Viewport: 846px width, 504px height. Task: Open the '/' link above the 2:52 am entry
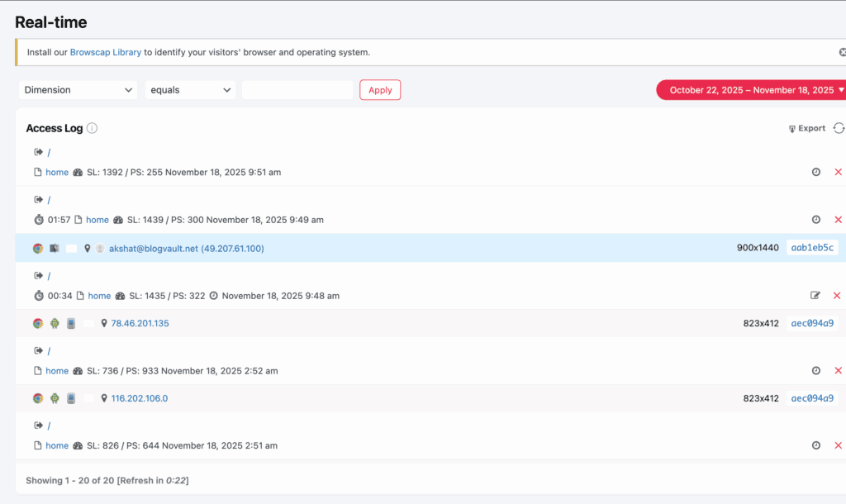click(49, 351)
